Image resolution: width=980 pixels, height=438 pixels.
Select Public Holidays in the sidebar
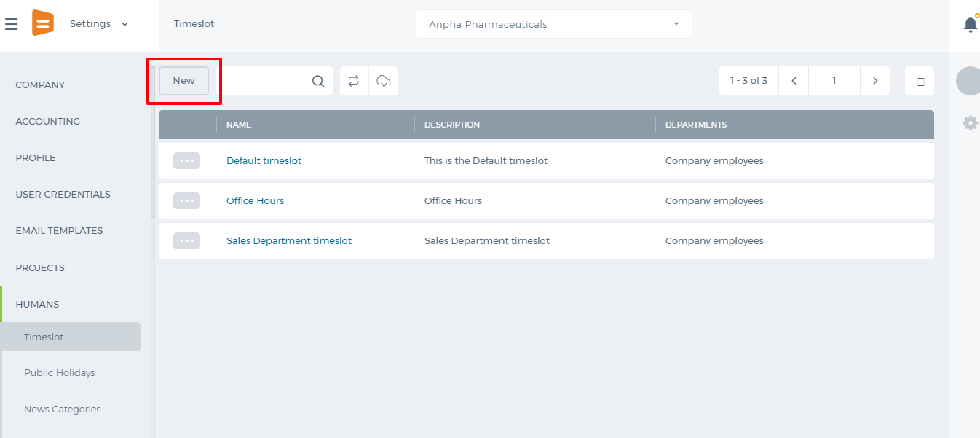click(60, 372)
